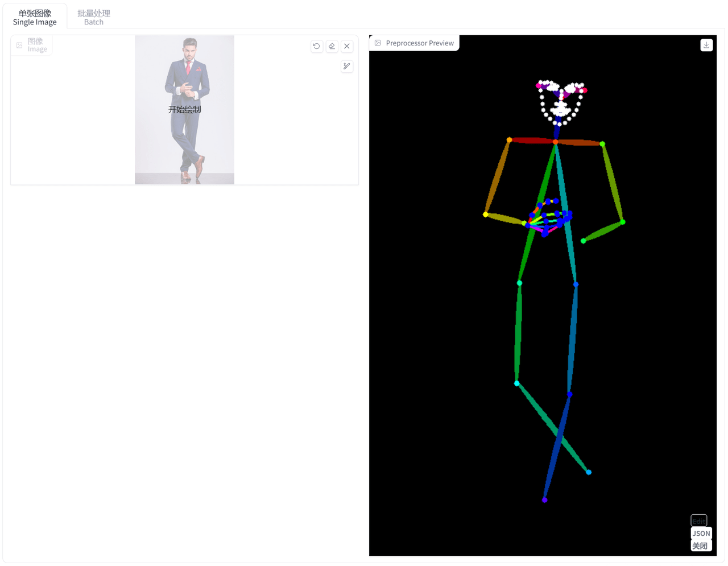
Task: Click the undo/reset icon above the image
Action: 317,46
